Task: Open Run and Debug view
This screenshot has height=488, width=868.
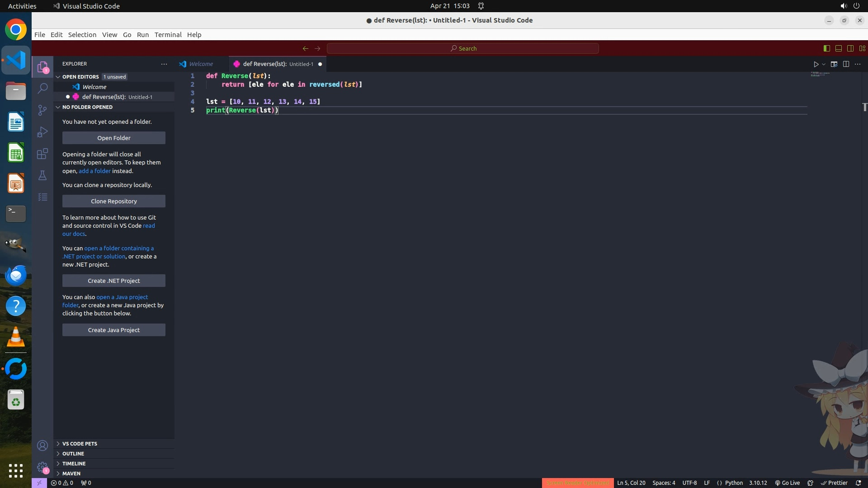Action: [42, 132]
